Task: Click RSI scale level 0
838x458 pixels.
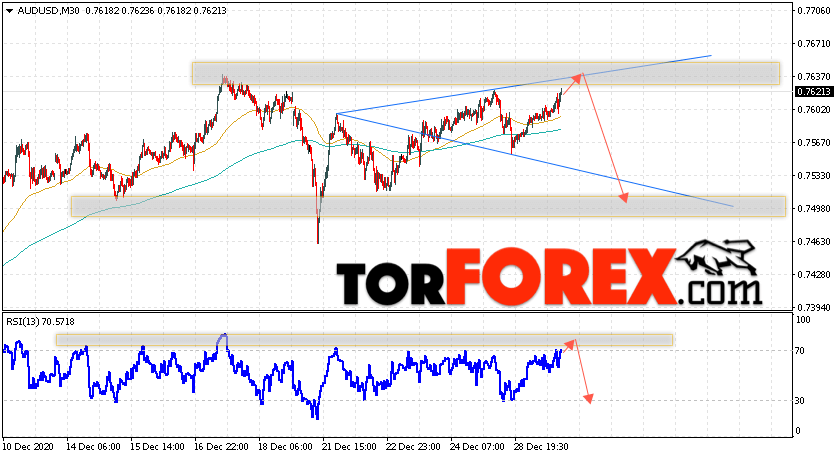Action: (x=798, y=431)
